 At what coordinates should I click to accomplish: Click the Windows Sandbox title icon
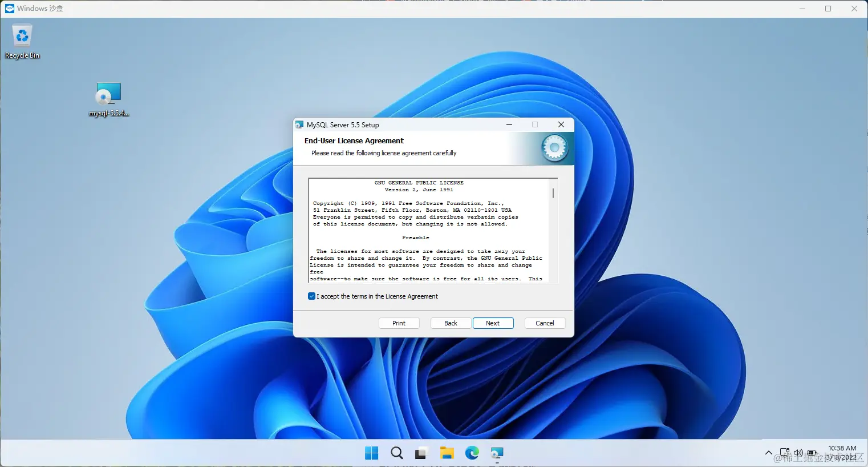click(10, 9)
